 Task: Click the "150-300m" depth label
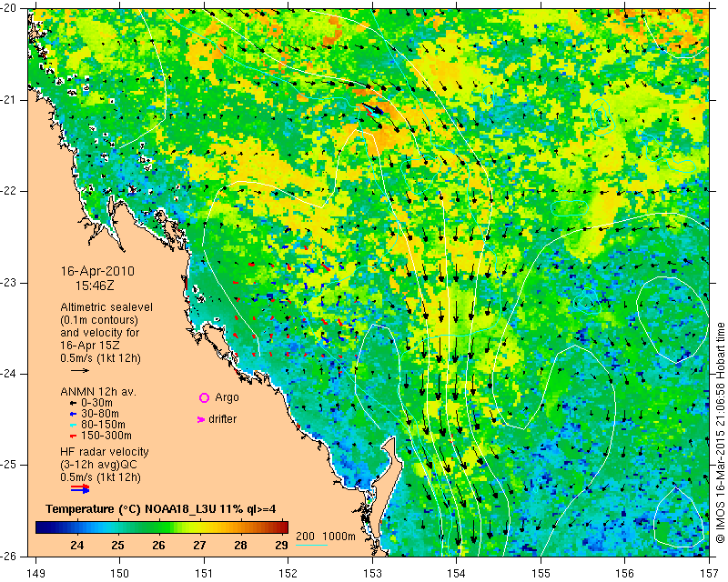(x=106, y=436)
